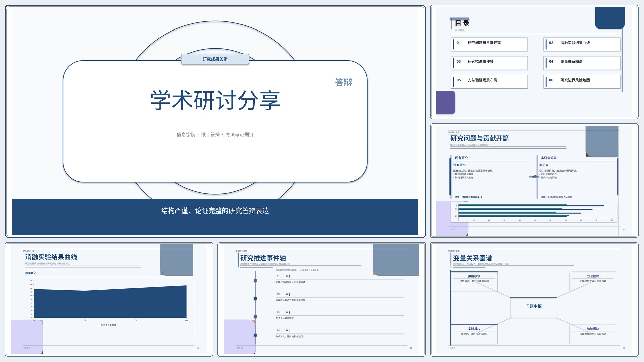
Task: Click the 06 研究边界风险地图 contents entry
Action: (x=582, y=82)
